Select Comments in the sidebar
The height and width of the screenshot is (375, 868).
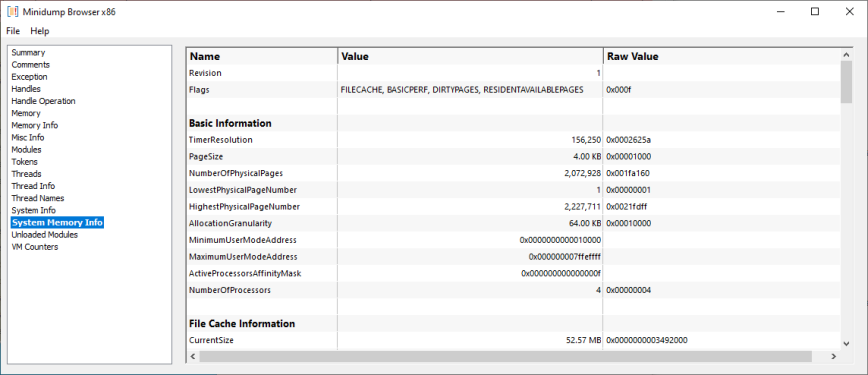pyautogui.click(x=30, y=65)
